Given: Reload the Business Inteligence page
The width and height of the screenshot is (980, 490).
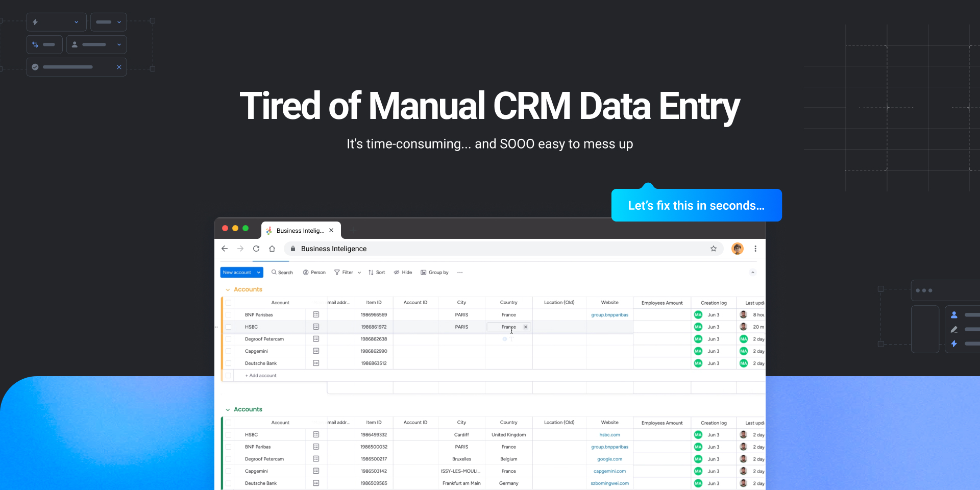Looking at the screenshot, I should (256, 249).
